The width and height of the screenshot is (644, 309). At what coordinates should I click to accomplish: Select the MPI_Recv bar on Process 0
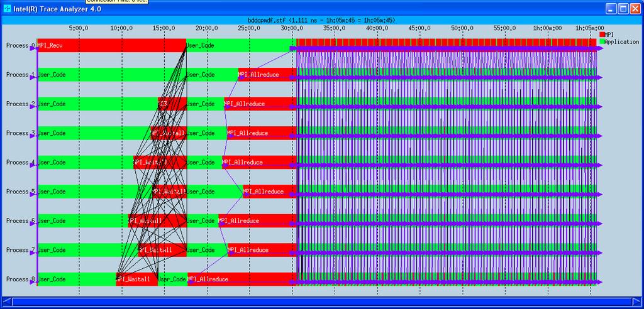[111, 45]
